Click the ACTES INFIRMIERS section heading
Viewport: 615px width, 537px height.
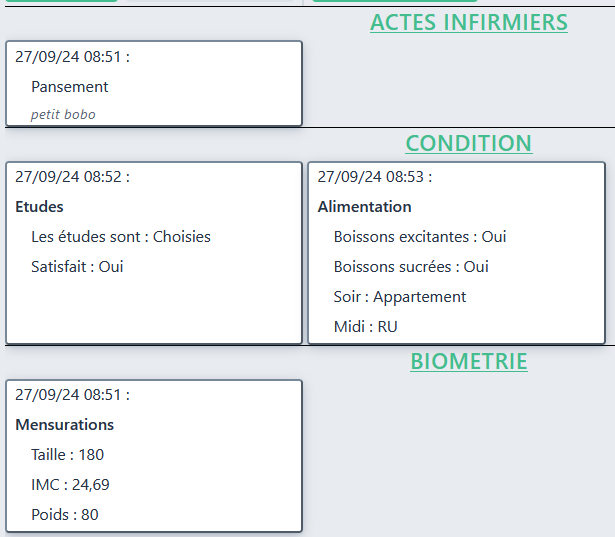tap(468, 22)
